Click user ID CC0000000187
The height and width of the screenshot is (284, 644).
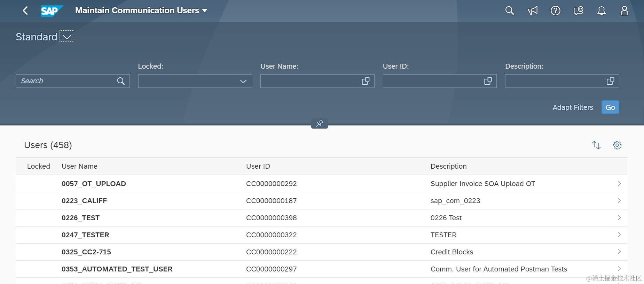point(271,201)
